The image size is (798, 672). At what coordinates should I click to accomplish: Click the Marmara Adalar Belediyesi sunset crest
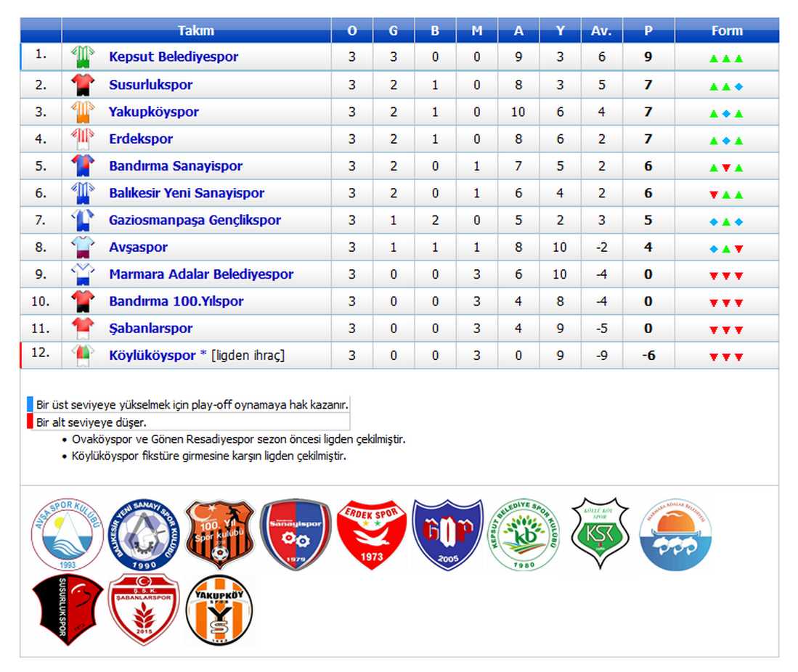coord(675,535)
